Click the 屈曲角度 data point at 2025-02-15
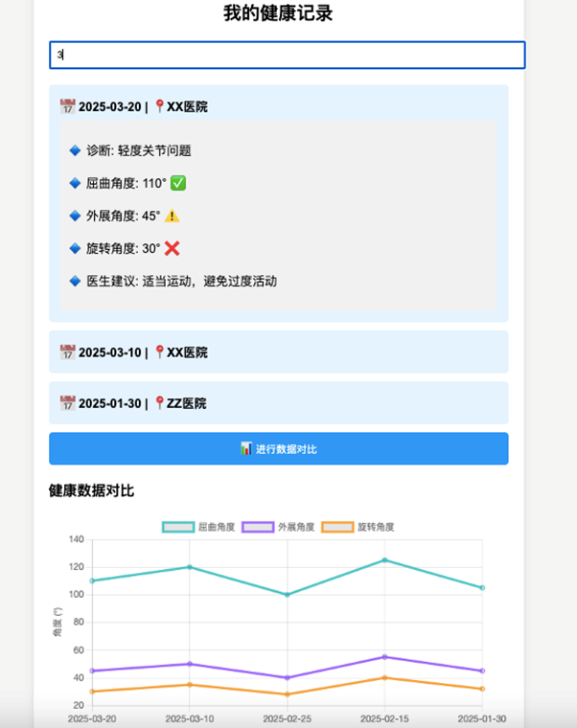This screenshot has height=728, width=577. pyautogui.click(x=384, y=560)
